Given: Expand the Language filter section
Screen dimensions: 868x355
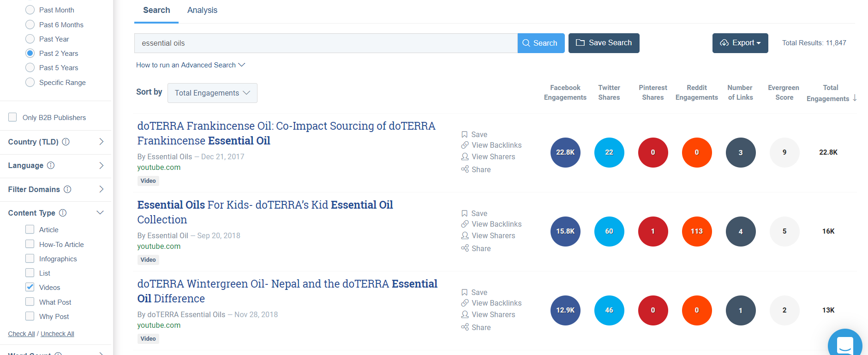Looking at the screenshot, I should [101, 165].
